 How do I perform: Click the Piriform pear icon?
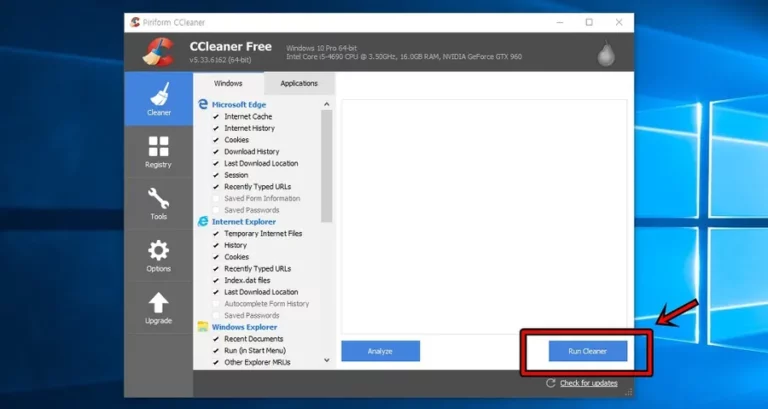click(x=606, y=53)
